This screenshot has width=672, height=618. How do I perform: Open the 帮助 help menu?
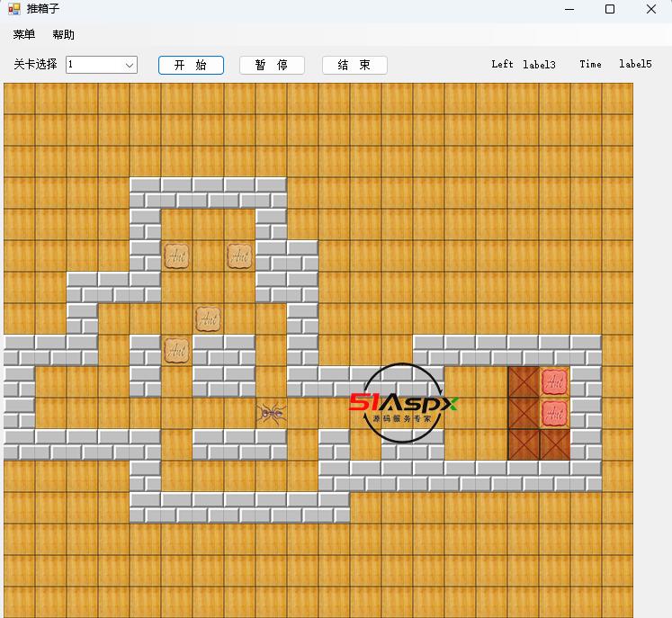pos(63,35)
